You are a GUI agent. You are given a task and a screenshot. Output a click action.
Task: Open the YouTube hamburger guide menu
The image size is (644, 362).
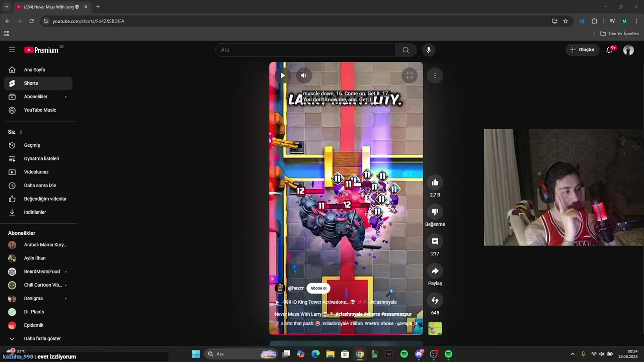[12, 50]
